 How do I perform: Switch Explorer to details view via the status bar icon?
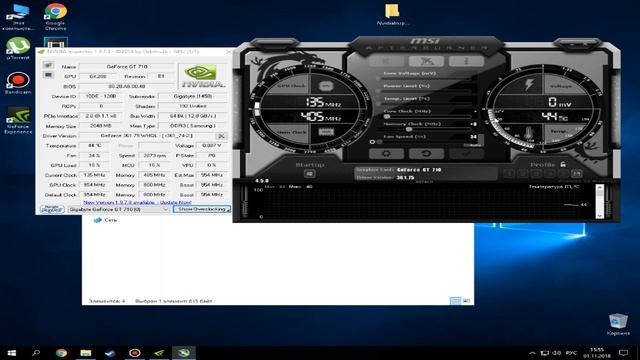click(x=455, y=301)
